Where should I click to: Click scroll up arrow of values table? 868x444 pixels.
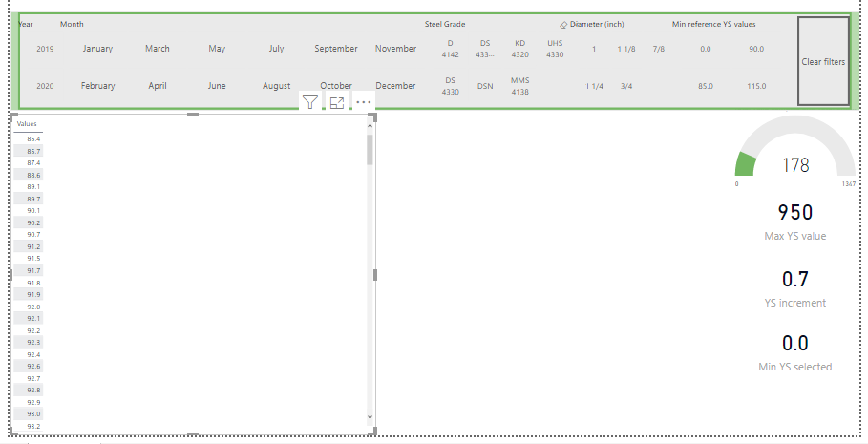pos(370,126)
